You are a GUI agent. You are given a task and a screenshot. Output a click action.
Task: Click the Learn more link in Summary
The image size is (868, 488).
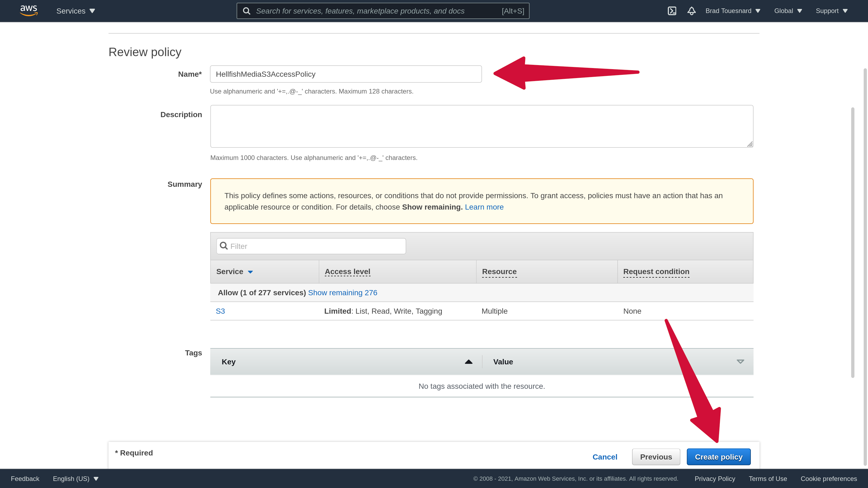484,207
